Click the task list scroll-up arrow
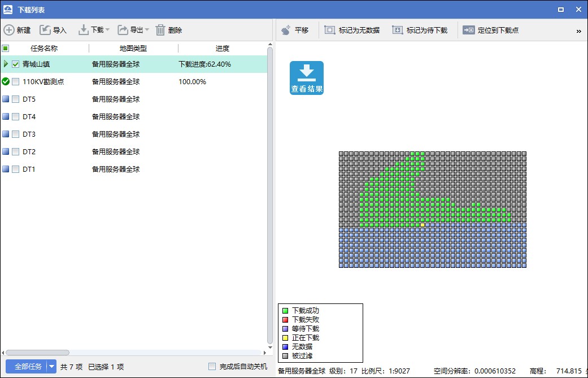 tap(270, 44)
